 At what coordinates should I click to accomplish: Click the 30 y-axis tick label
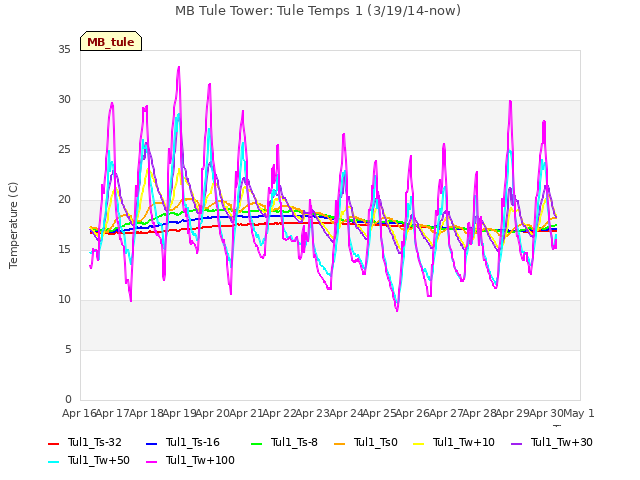coord(64,100)
